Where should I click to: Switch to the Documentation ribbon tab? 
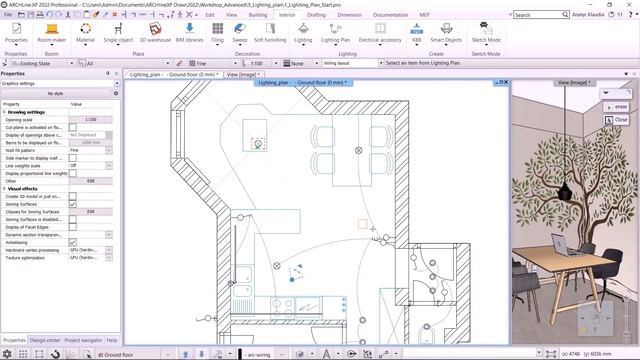[x=390, y=15]
